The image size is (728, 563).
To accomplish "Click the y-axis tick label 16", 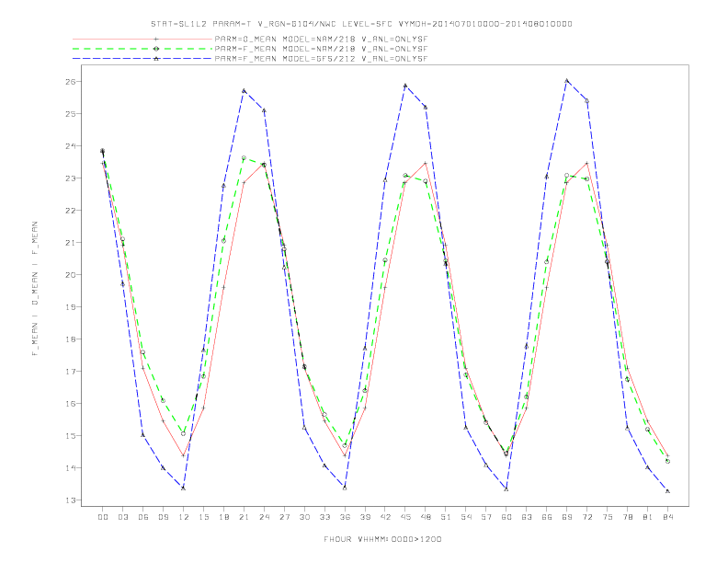I will point(71,404).
